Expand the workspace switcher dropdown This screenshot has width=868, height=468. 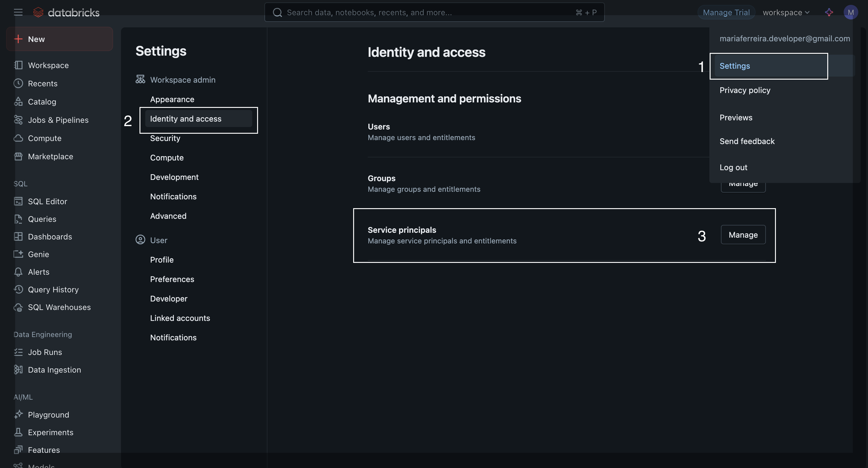tap(786, 12)
